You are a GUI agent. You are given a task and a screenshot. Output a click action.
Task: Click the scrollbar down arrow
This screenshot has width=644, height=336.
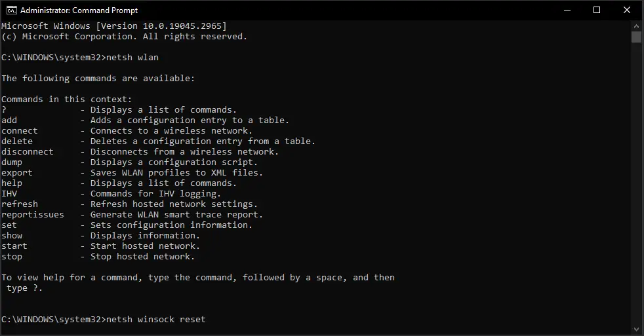point(637,329)
